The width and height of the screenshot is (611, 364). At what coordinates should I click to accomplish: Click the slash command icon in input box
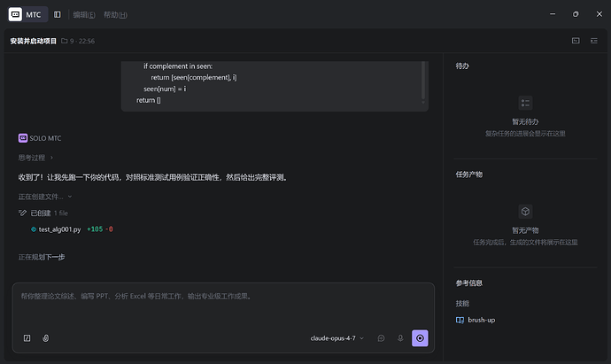(x=27, y=338)
